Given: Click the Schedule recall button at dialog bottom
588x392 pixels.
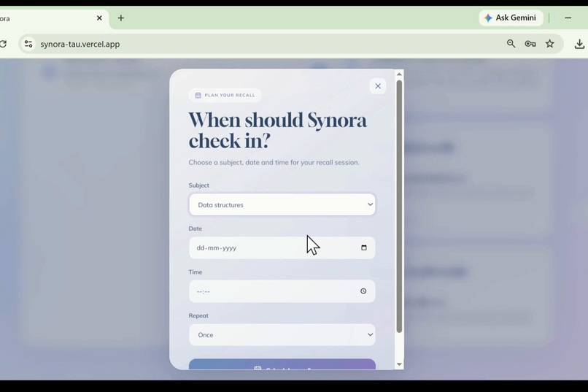Looking at the screenshot, I should click(x=282, y=364).
